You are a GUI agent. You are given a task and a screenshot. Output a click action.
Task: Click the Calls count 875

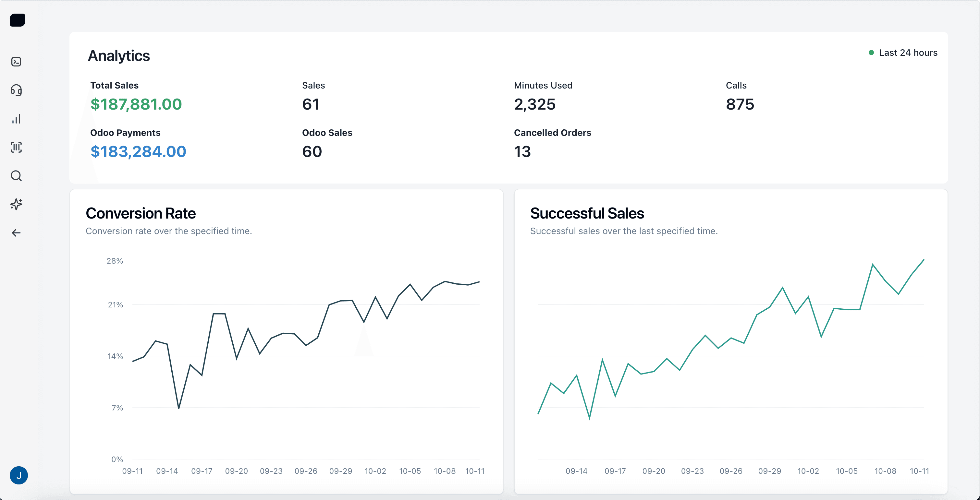740,104
